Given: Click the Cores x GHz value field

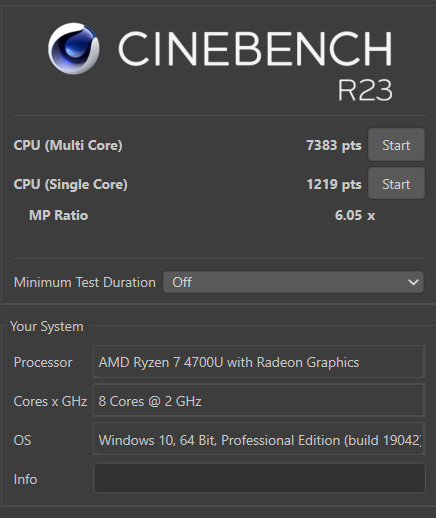Looking at the screenshot, I should [259, 400].
